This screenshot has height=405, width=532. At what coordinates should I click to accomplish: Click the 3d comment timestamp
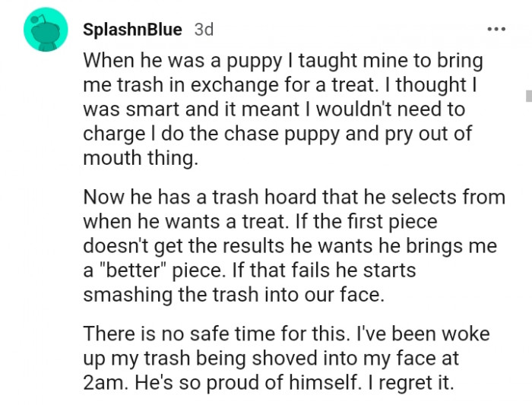[x=204, y=30]
